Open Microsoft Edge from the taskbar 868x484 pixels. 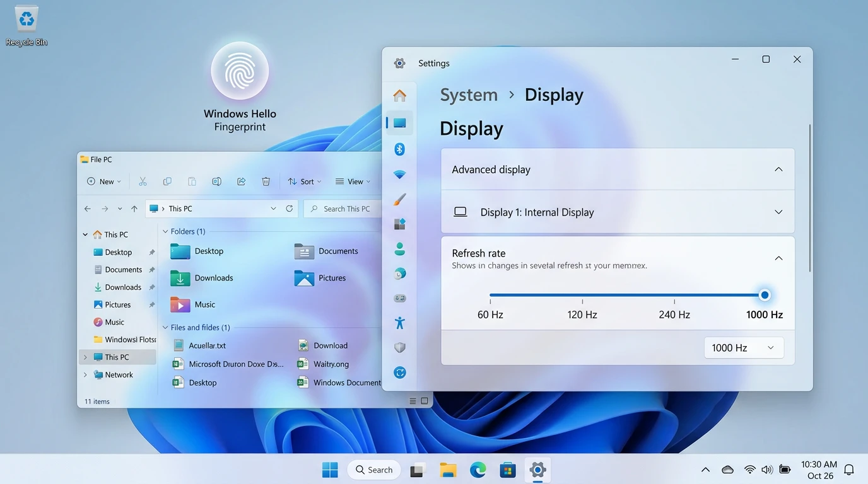point(478,470)
